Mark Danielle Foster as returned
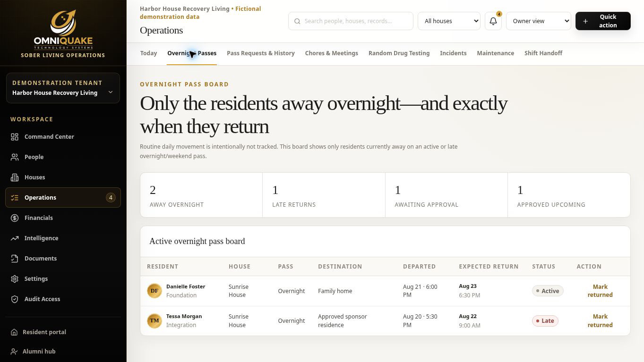This screenshot has width=644, height=362. (600, 291)
